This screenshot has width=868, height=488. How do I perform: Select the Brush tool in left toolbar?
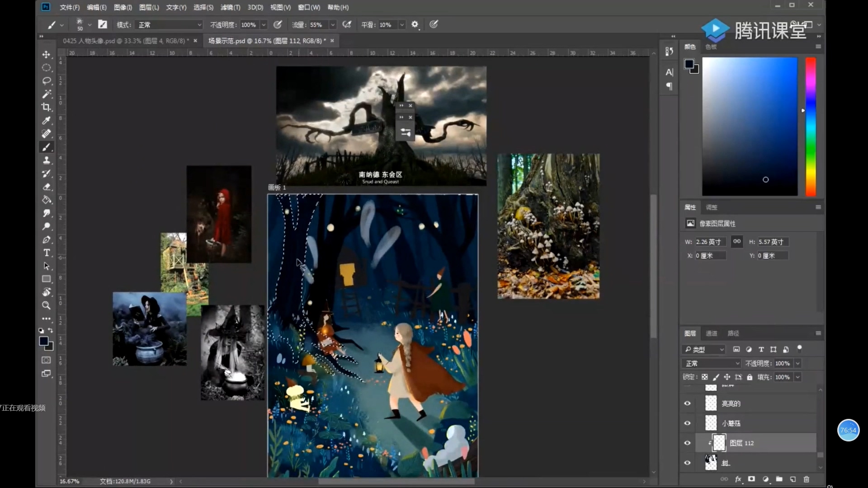pyautogui.click(x=46, y=147)
